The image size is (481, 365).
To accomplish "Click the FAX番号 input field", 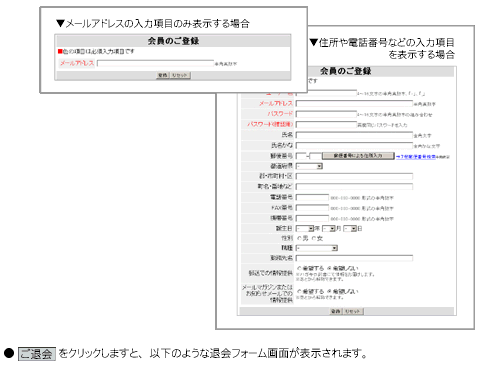I will [x=312, y=208].
